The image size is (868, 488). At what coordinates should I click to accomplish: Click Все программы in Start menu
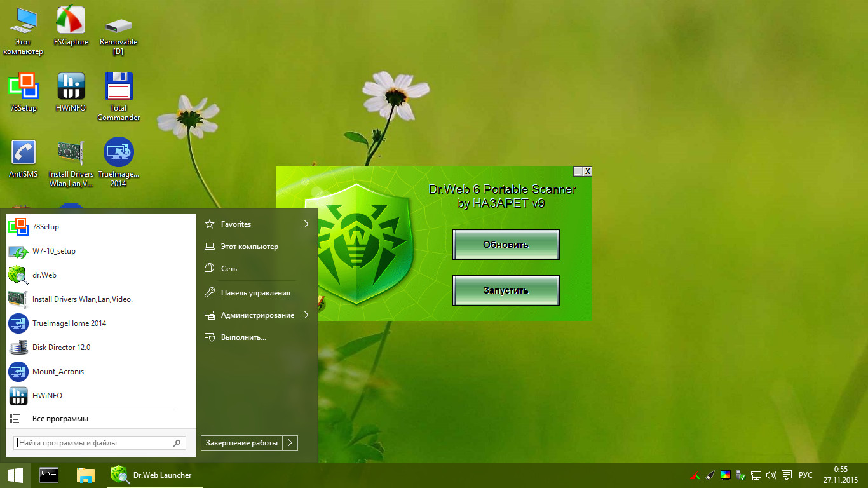click(60, 419)
